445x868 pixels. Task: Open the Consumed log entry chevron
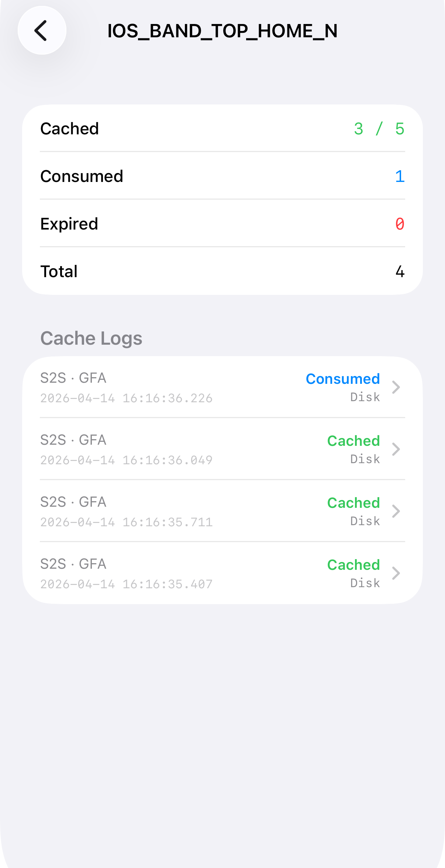click(x=396, y=387)
